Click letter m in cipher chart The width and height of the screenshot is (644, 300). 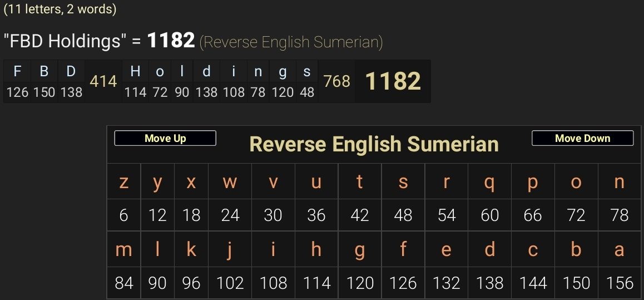123,250
